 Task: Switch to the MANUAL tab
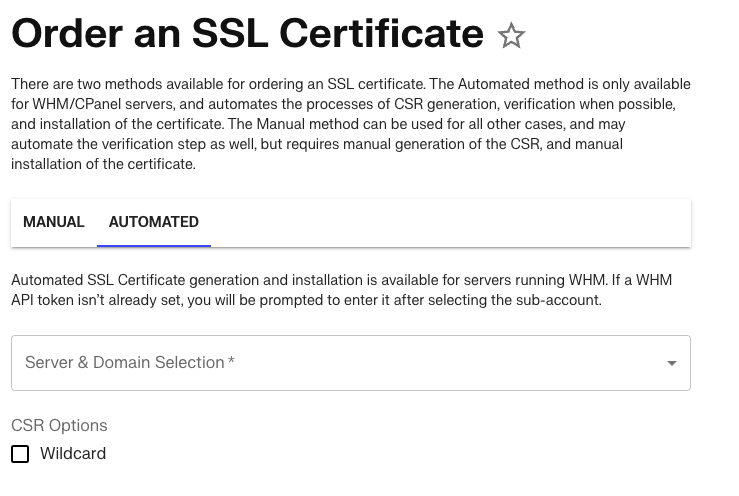point(54,222)
